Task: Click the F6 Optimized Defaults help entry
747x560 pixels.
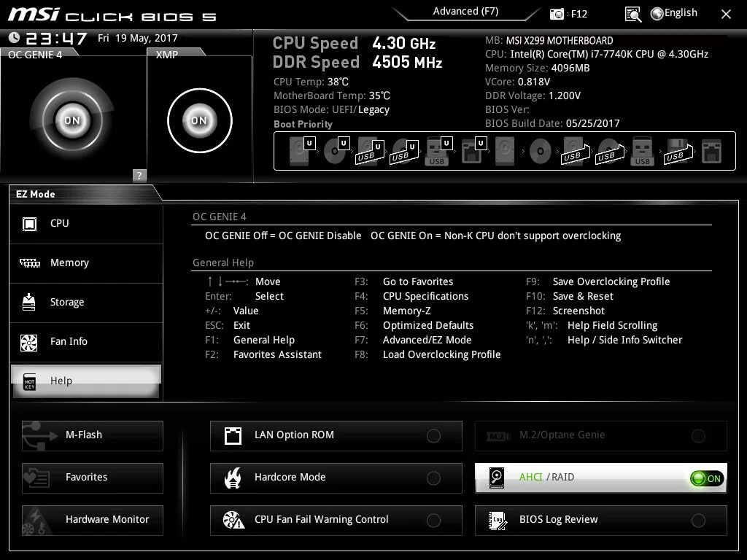Action: point(414,325)
